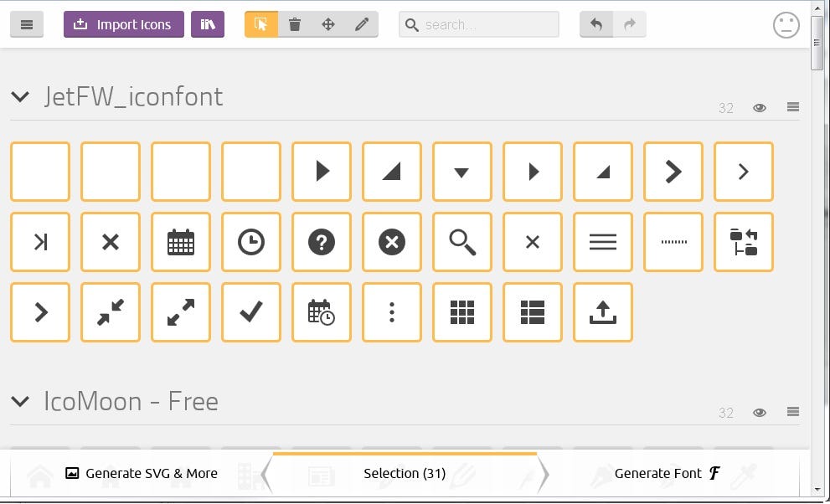Select the list view icon
This screenshot has height=504, width=830.
(x=533, y=312)
